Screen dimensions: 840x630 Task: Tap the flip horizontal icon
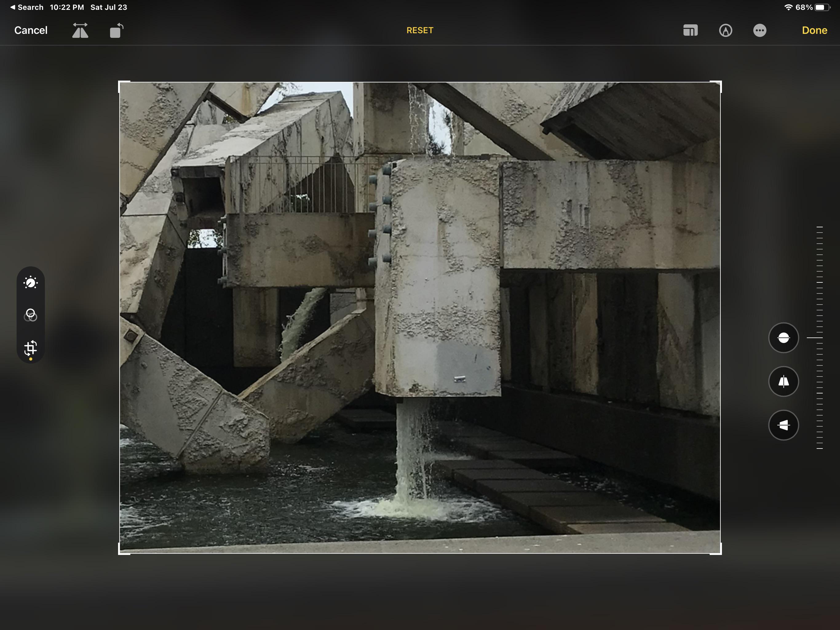click(80, 30)
